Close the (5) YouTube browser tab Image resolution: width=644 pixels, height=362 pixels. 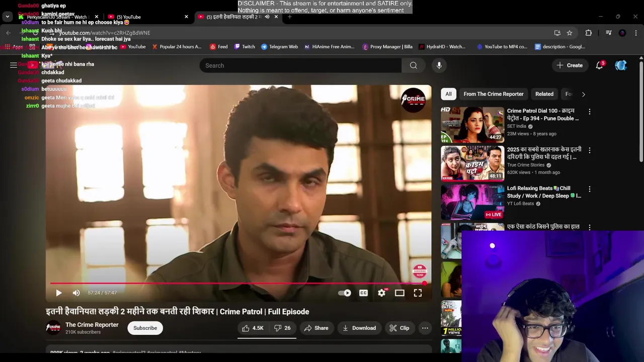coord(186,17)
